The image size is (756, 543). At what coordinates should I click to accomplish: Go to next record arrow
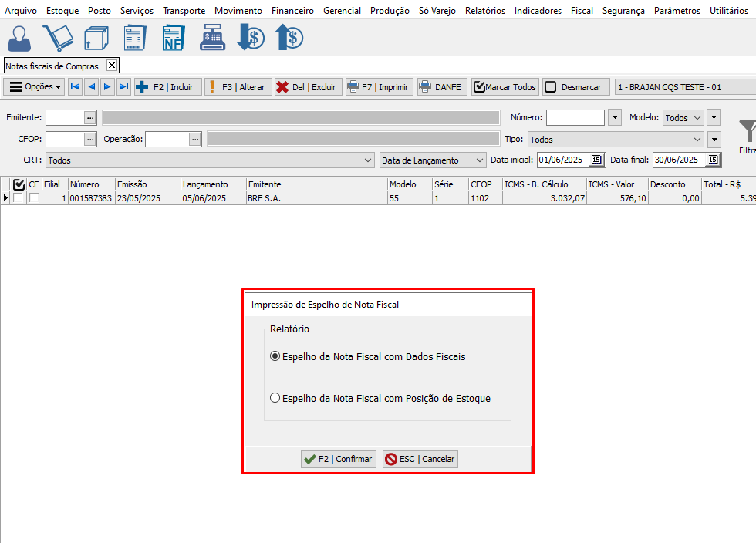coord(107,87)
